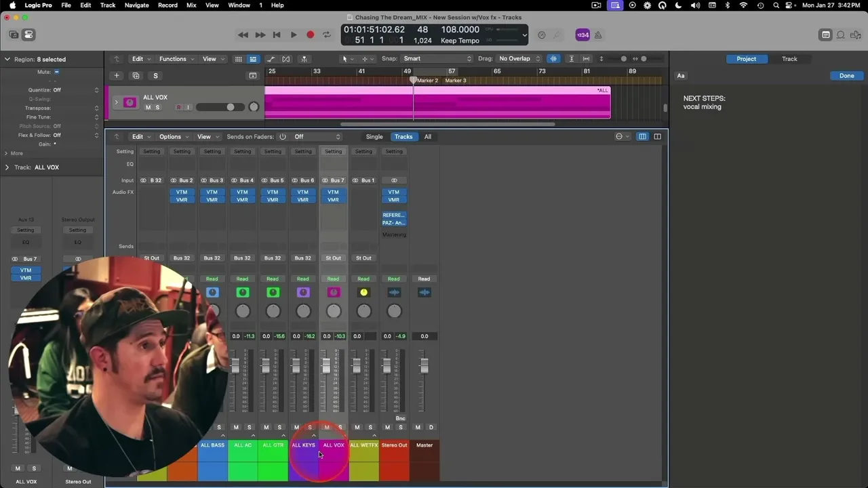
Task: Click Bnc bounce button on Stereo Out
Action: [400, 418]
